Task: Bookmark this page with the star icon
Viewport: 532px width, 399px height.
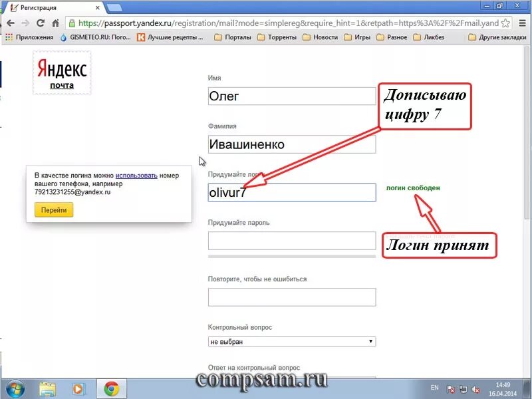Action: click(505, 23)
